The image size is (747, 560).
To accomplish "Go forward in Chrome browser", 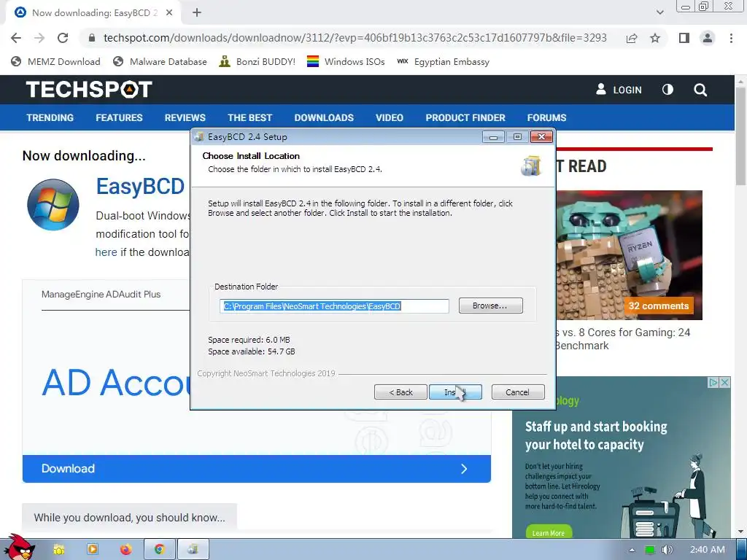I will (39, 38).
